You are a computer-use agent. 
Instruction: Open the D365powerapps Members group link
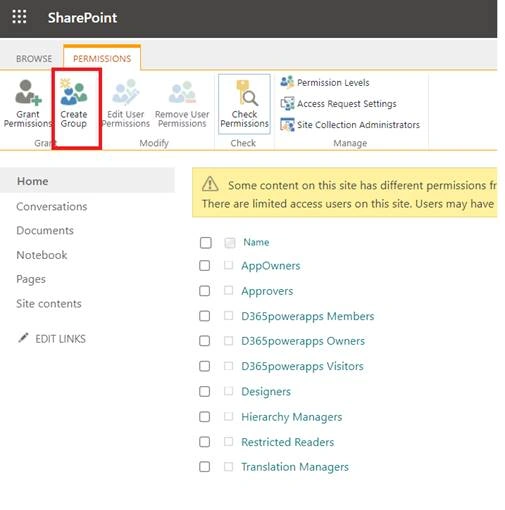(308, 316)
